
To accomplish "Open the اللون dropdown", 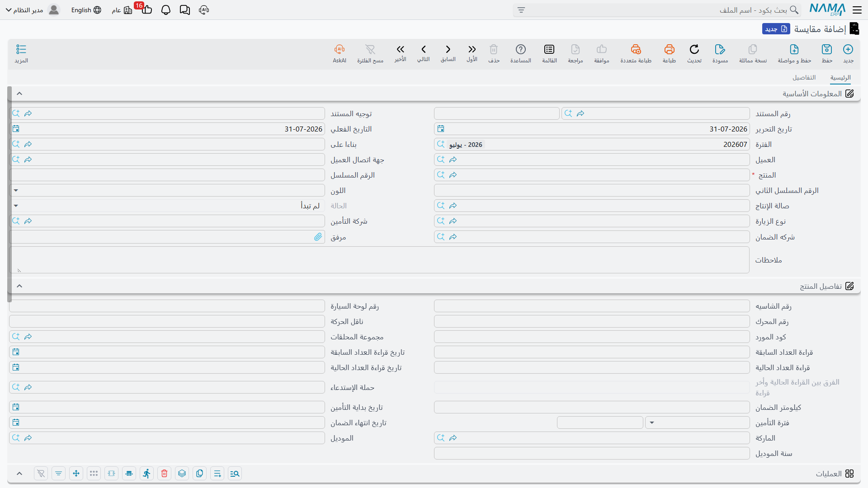I will [x=16, y=191].
